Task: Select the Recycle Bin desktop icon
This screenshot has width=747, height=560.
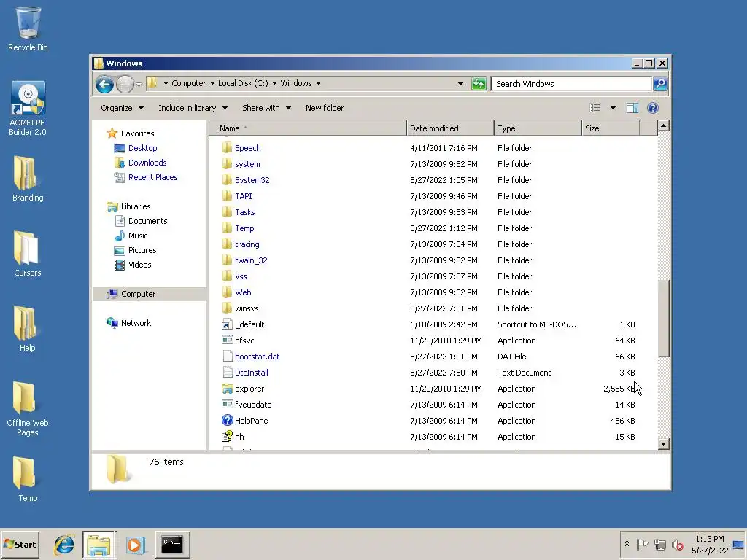Action: 28,28
